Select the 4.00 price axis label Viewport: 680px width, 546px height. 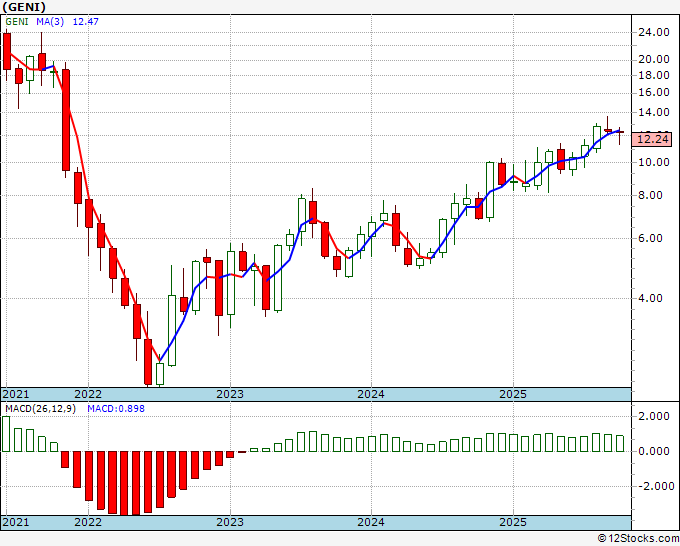pos(650,298)
